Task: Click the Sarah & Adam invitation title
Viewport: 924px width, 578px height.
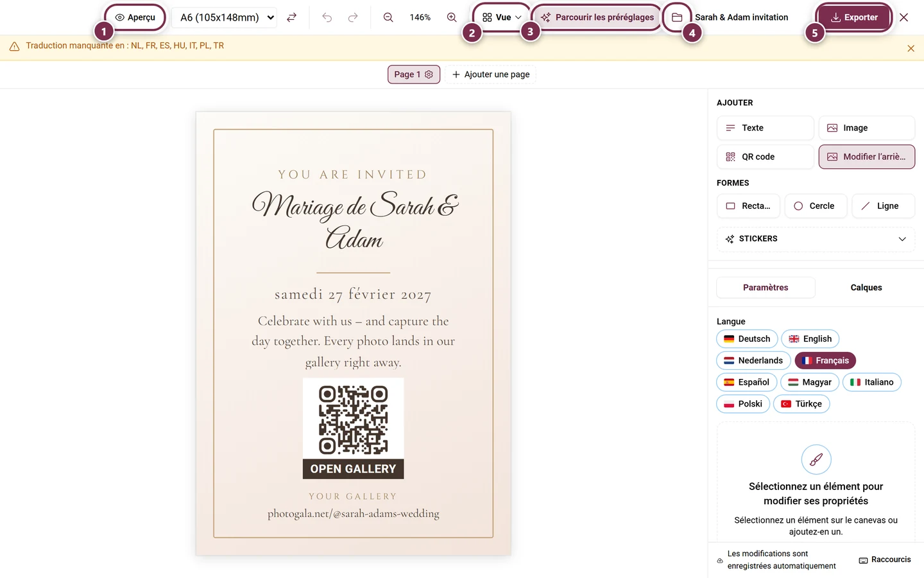Action: pos(742,17)
